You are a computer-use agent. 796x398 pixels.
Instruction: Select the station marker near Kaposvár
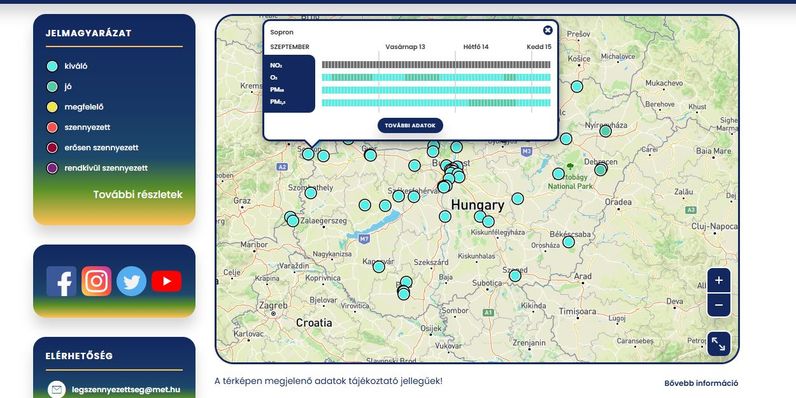[x=379, y=267]
